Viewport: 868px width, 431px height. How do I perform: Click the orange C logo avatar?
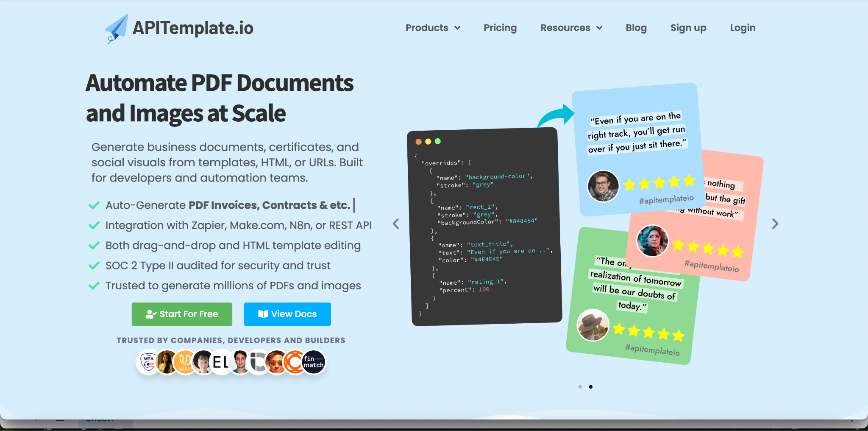[294, 362]
